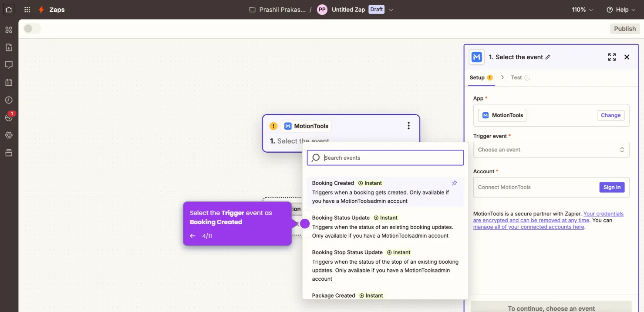Click the home icon in the sidebar
The image size is (644, 312).
(x=9, y=9)
